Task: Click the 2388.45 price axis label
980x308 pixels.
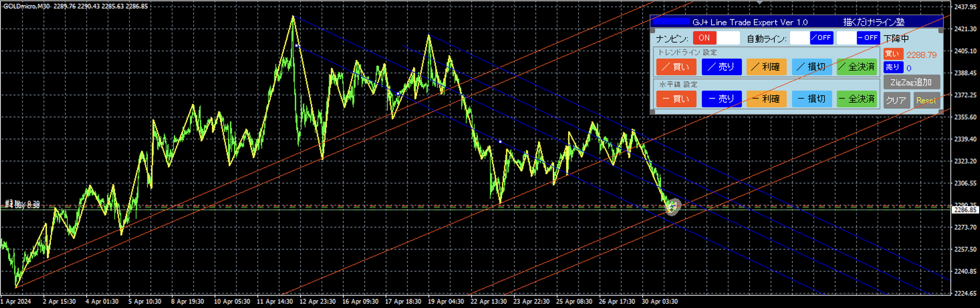Action: (965, 73)
